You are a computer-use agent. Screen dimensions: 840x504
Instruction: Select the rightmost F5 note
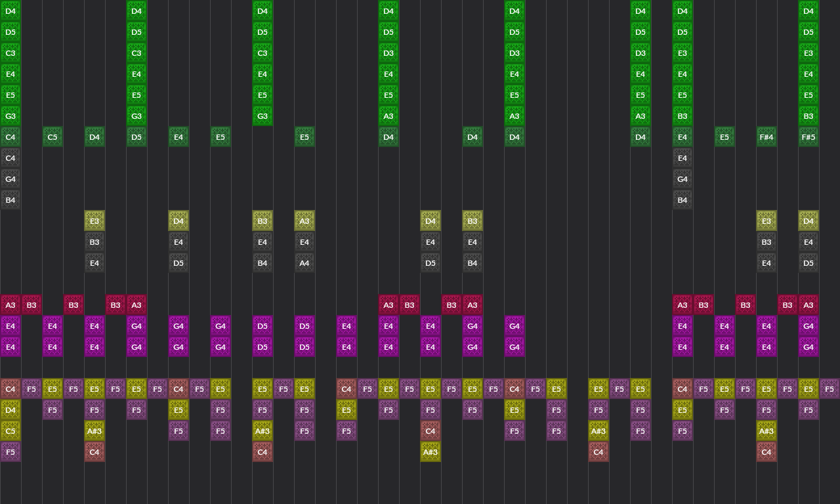point(829,389)
